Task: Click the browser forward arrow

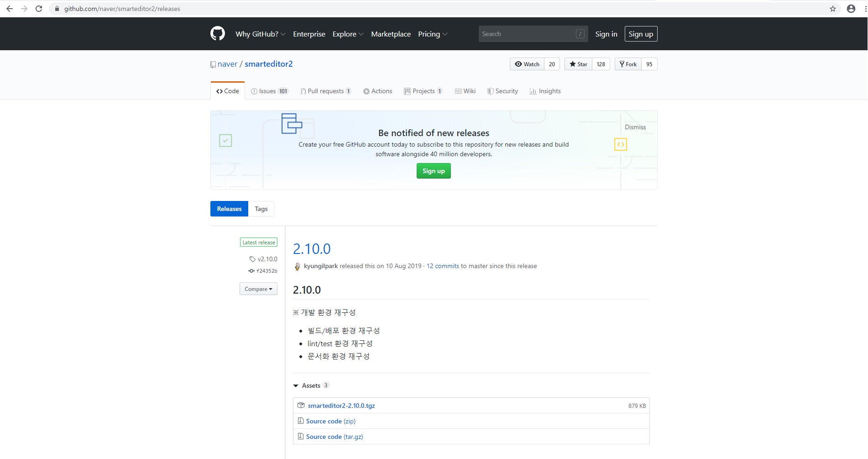Action: [24, 9]
